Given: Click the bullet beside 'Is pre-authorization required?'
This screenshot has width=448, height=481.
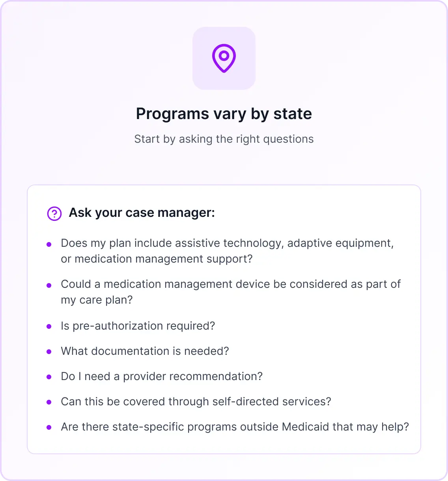Looking at the screenshot, I should [49, 326].
